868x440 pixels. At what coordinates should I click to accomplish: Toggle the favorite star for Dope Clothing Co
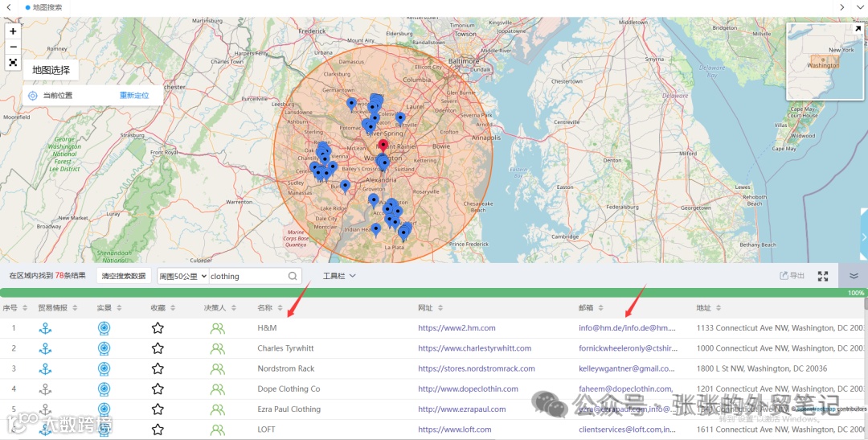[x=158, y=389]
